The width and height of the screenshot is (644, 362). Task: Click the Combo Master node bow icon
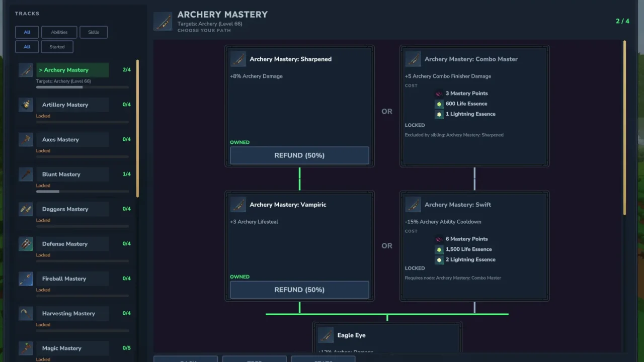[x=413, y=59]
